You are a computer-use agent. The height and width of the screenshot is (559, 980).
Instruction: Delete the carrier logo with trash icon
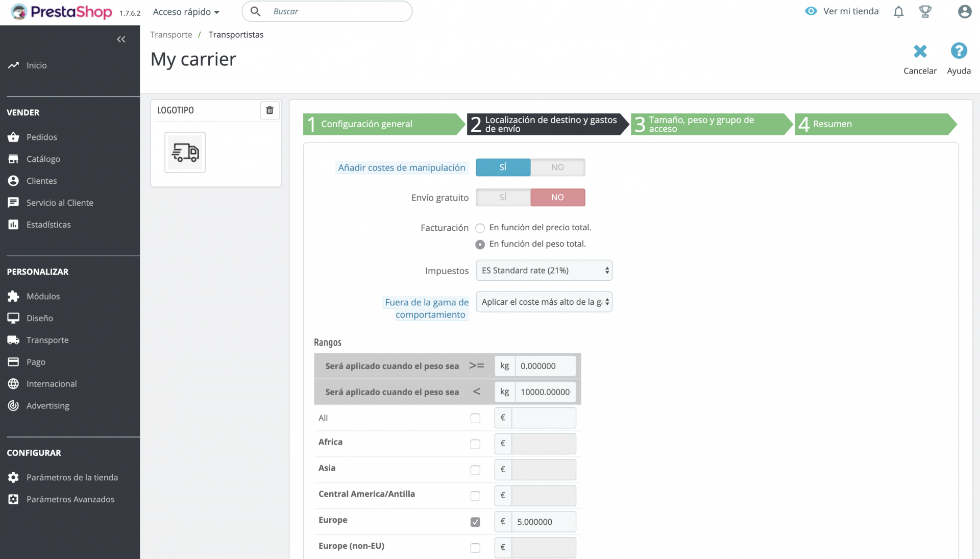click(x=269, y=110)
